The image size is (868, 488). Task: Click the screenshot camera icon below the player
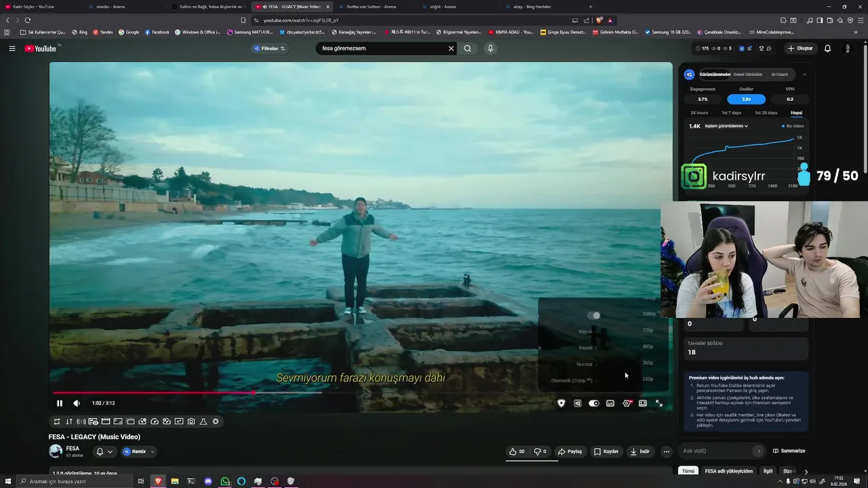pos(191,422)
